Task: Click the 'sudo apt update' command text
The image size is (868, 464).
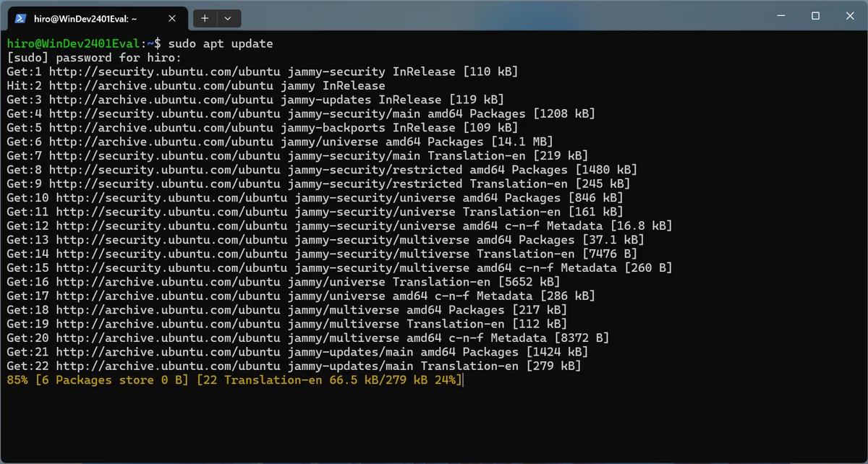Action: pyautogui.click(x=221, y=43)
